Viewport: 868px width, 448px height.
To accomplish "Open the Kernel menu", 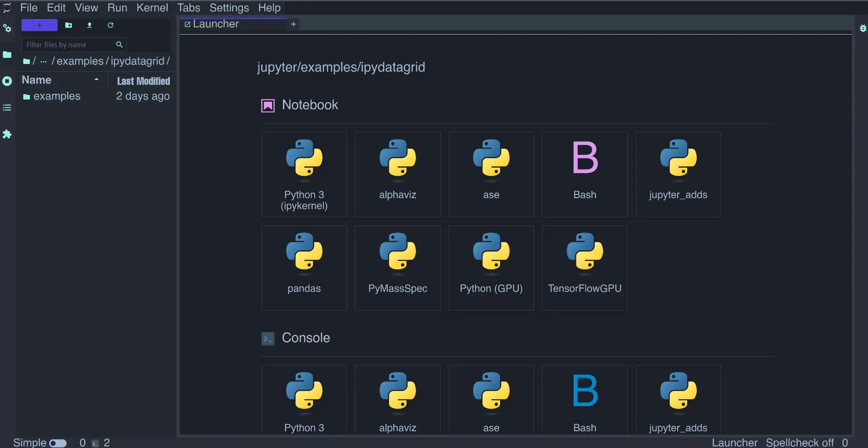I will coord(152,8).
